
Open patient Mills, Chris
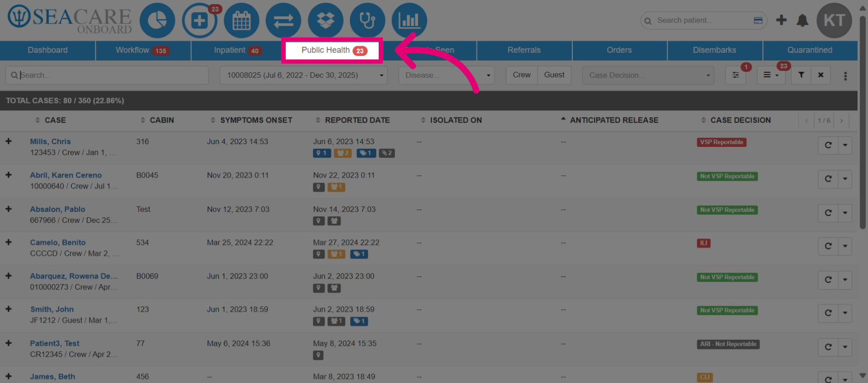pos(50,141)
